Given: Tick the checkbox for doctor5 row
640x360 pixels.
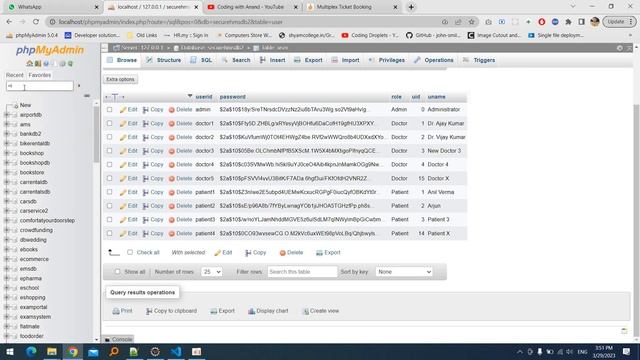Looking at the screenshot, I should (x=109, y=178).
